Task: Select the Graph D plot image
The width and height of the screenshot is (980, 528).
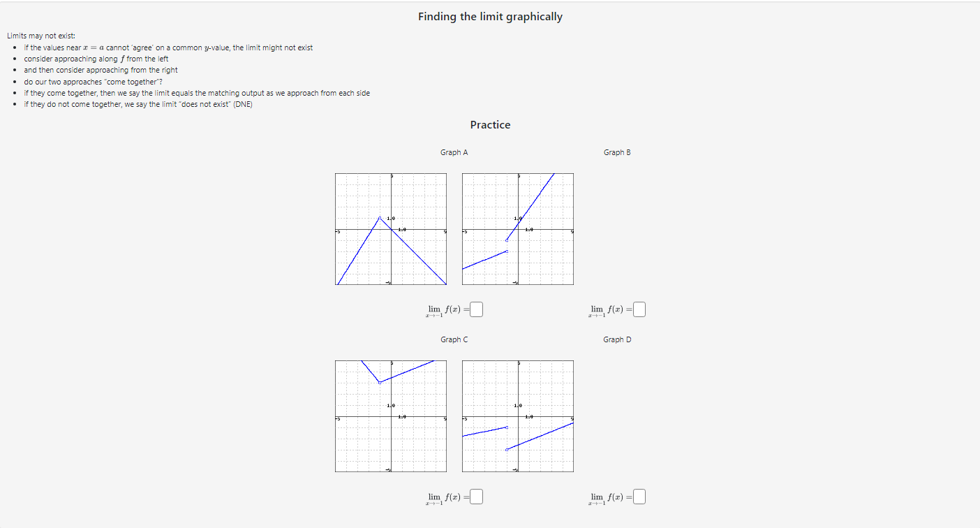Action: pos(517,416)
